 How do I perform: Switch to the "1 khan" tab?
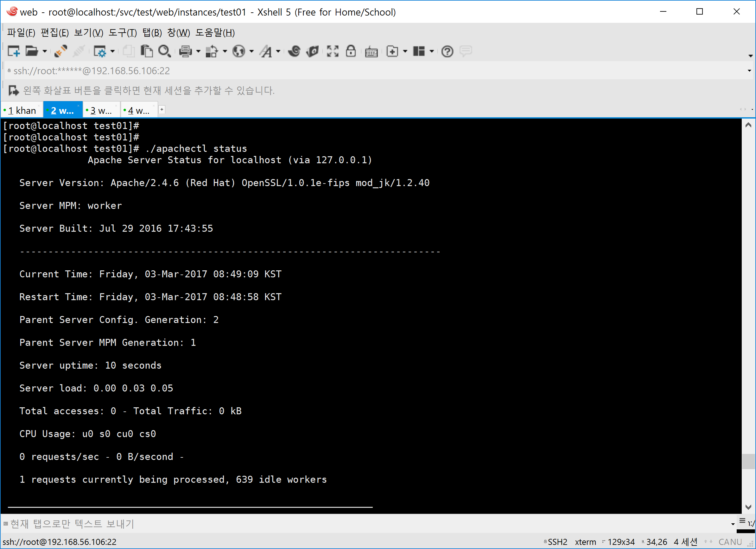(22, 110)
